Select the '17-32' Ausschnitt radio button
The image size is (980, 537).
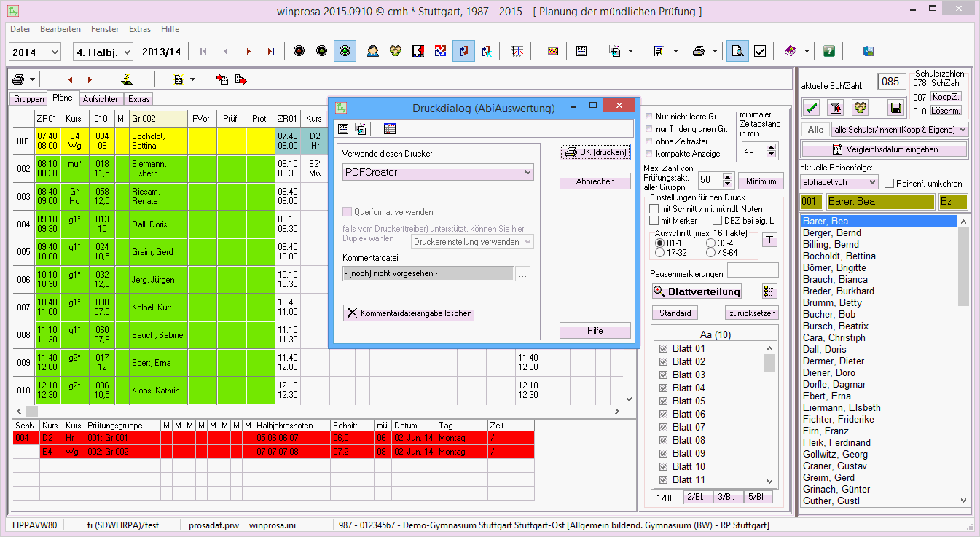click(x=660, y=253)
